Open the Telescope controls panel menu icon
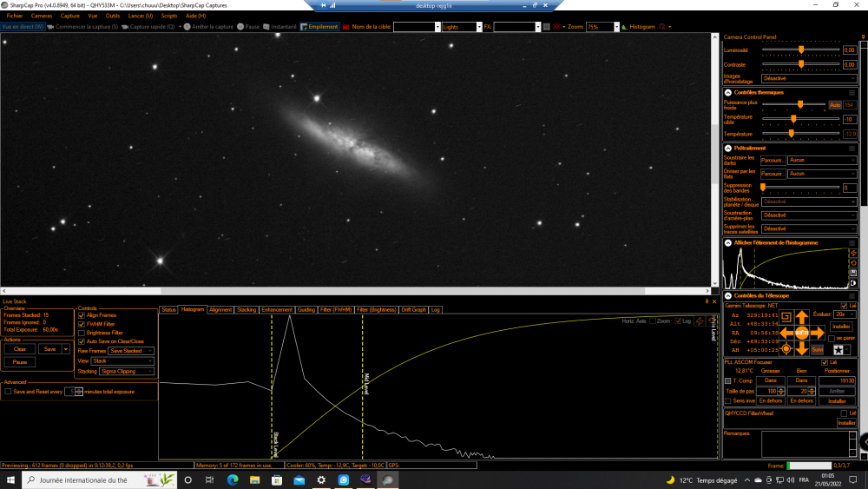The image size is (868, 489). coord(852,295)
